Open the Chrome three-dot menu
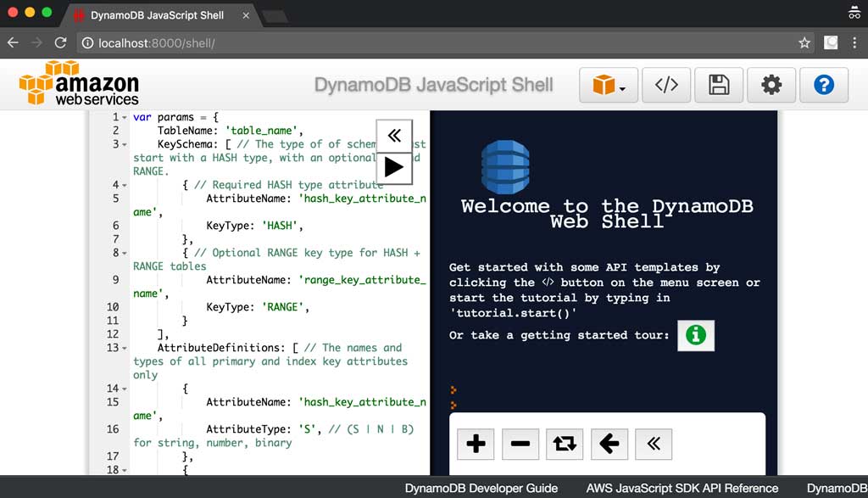 (854, 42)
